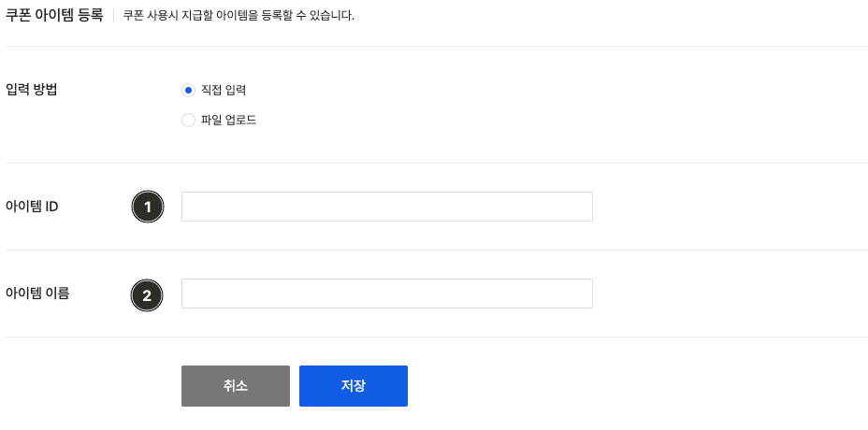Click the blue 저장 button
Image resolution: width=868 pixels, height=430 pixels.
click(354, 386)
